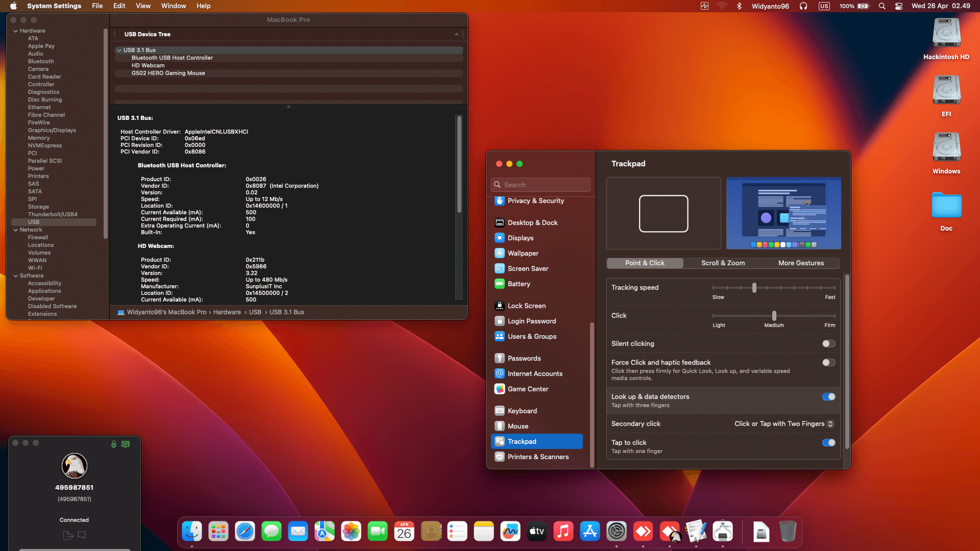Open Launchpad from the Dock
This screenshot has width=980, height=551.
point(218,532)
